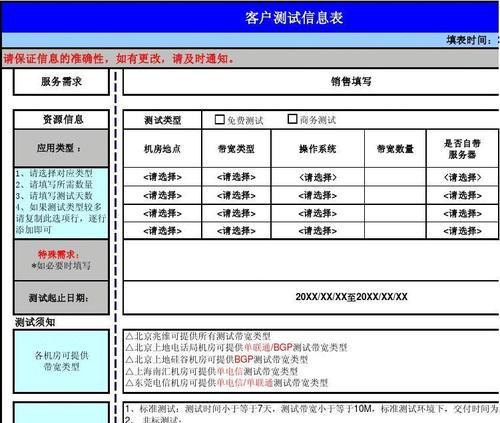Select the 各机房可提供带宽类型 cell

61,361
